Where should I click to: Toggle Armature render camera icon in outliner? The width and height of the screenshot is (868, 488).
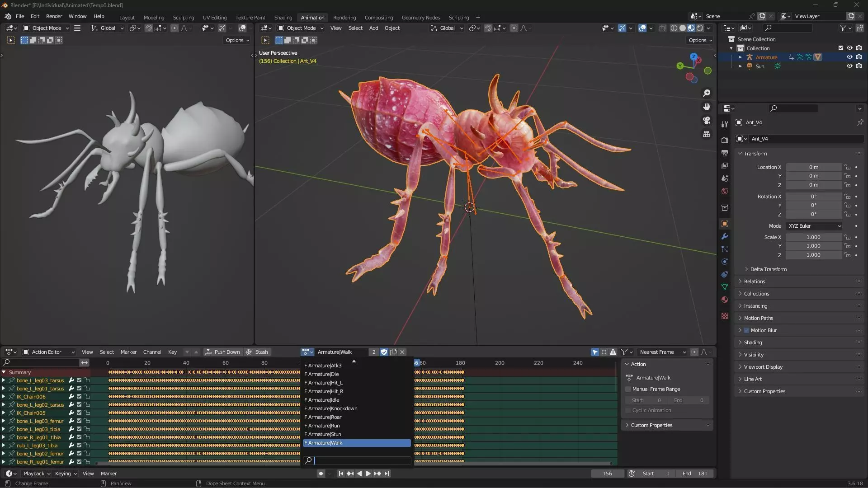point(859,57)
